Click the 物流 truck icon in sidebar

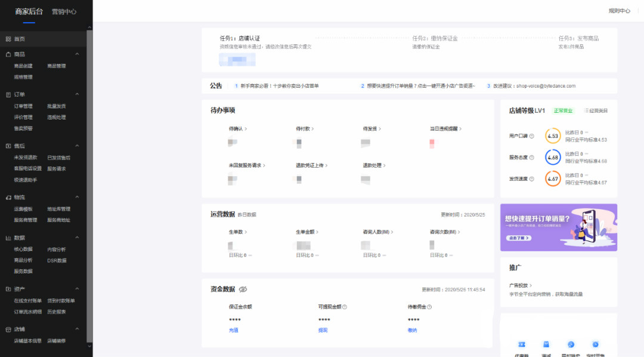[x=8, y=197]
